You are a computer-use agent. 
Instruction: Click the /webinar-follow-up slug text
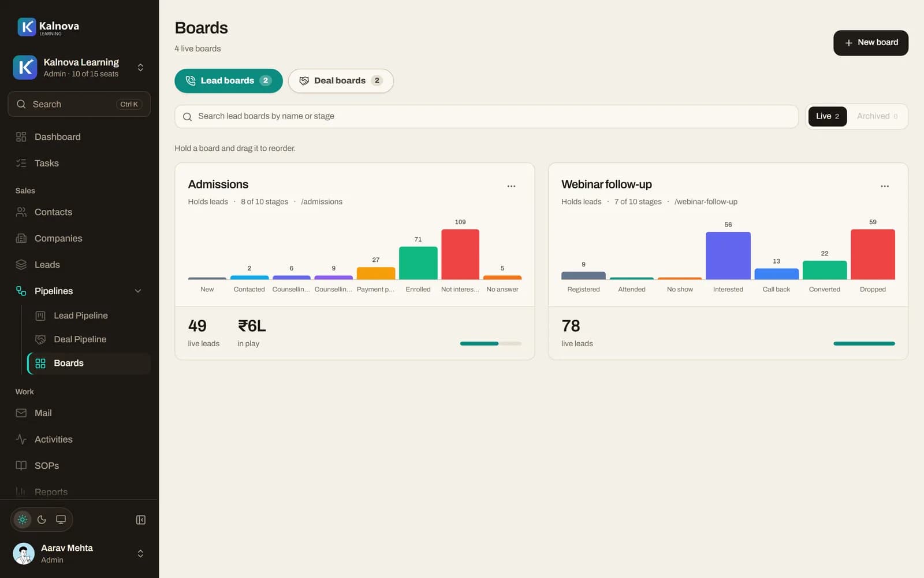pyautogui.click(x=706, y=202)
